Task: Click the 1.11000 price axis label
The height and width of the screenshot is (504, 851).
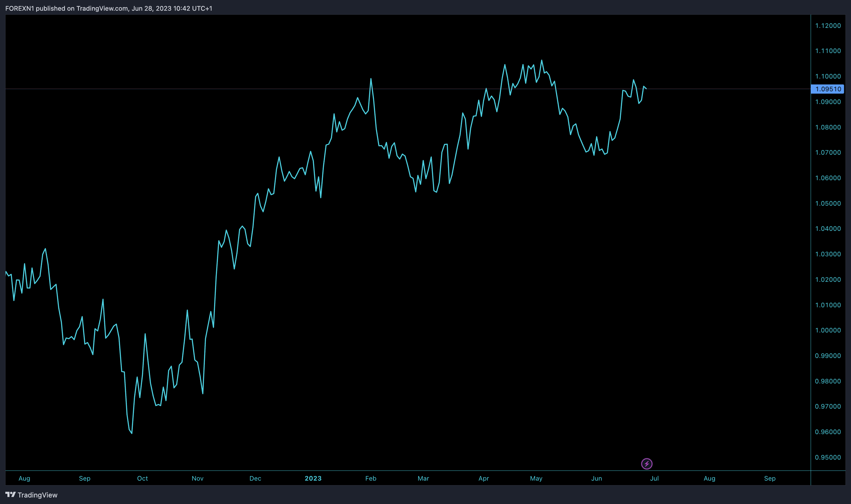Action: [828, 51]
